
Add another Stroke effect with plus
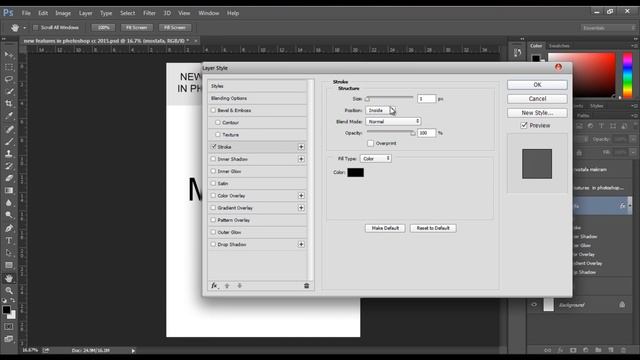tap(301, 147)
